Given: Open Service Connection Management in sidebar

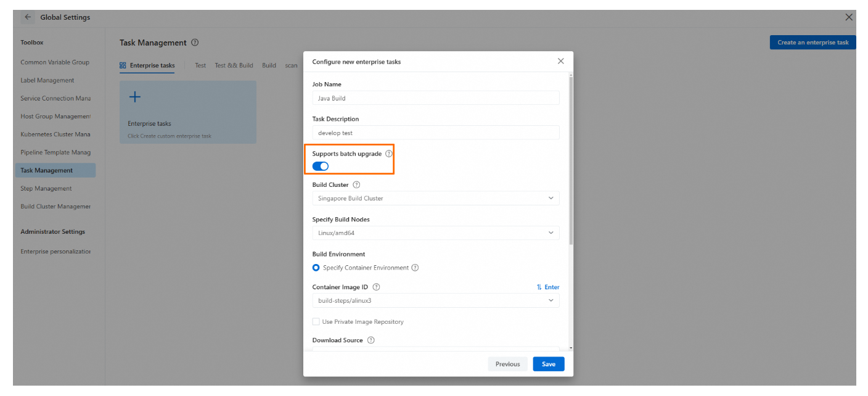Looking at the screenshot, I should coord(55,98).
